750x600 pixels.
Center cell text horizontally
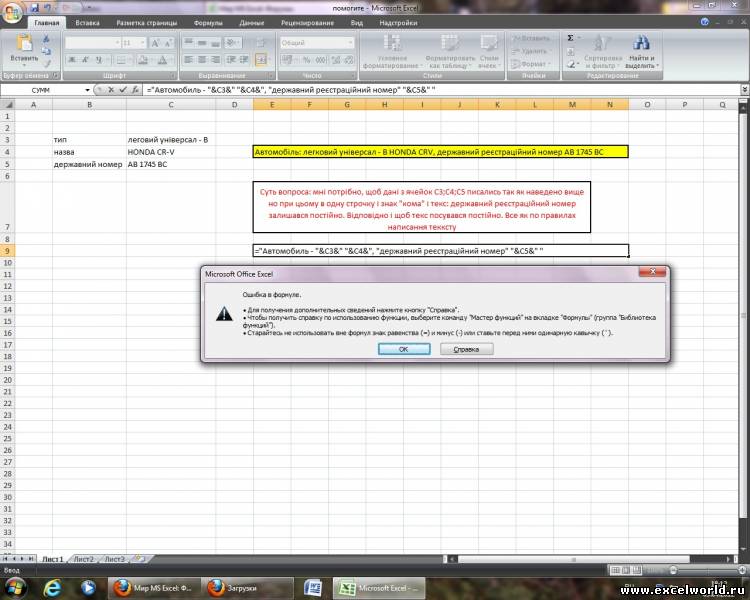point(202,60)
